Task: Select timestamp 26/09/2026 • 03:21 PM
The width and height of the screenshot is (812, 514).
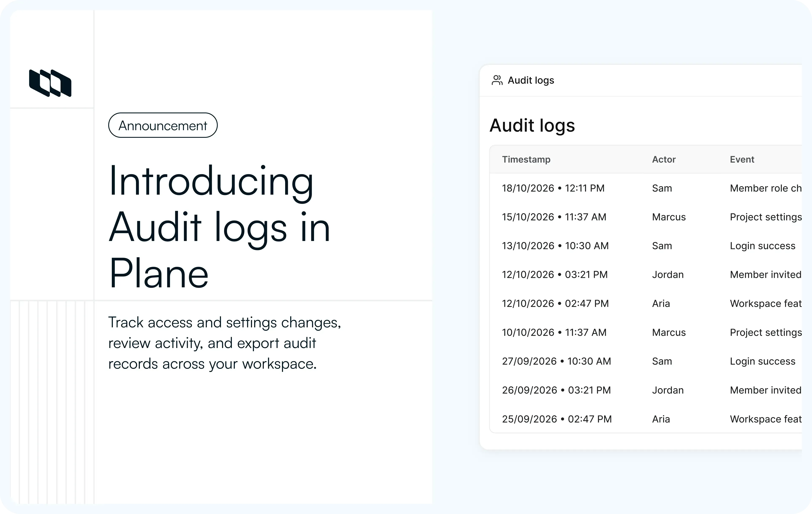Action: pos(556,390)
